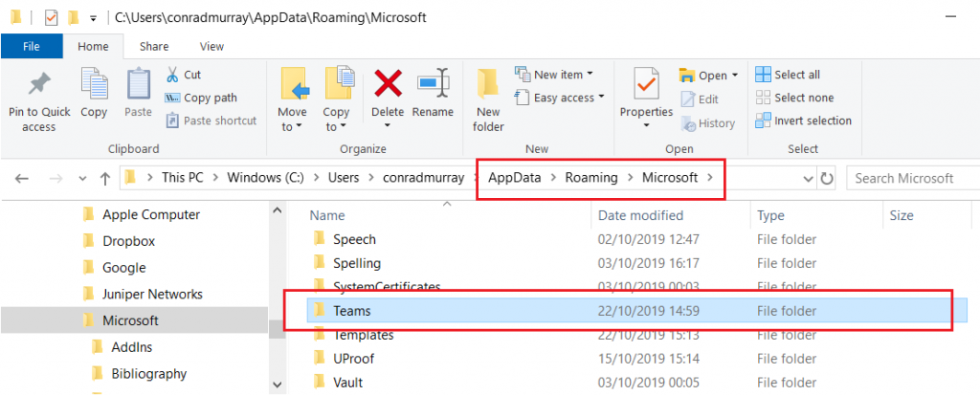Expand the Easy access dropdown

point(559,98)
